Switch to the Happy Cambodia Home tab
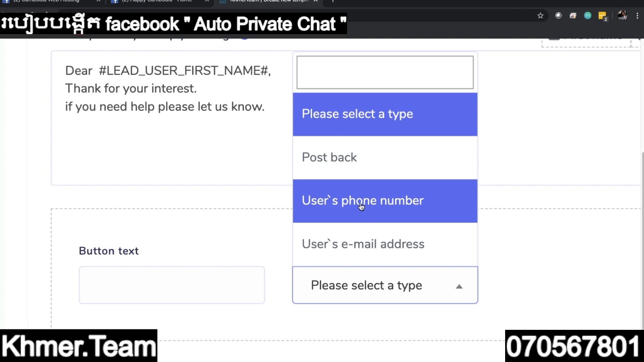 tap(156, 2)
